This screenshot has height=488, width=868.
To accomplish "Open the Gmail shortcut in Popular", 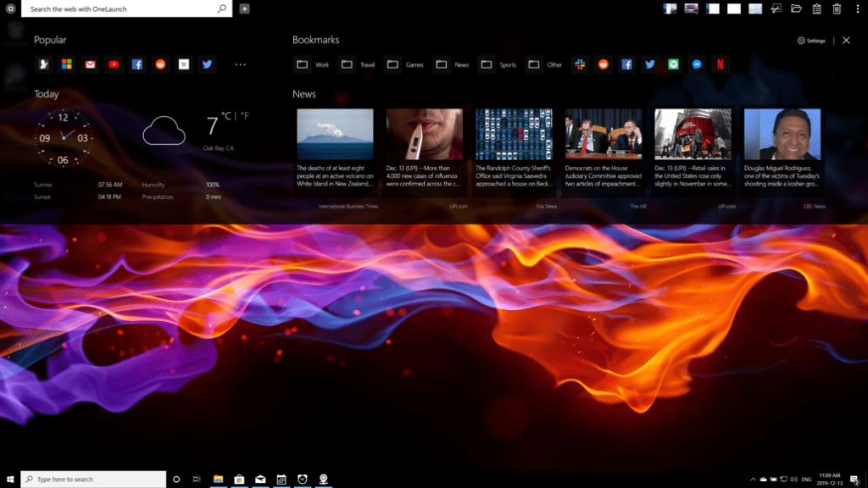I will tap(90, 64).
